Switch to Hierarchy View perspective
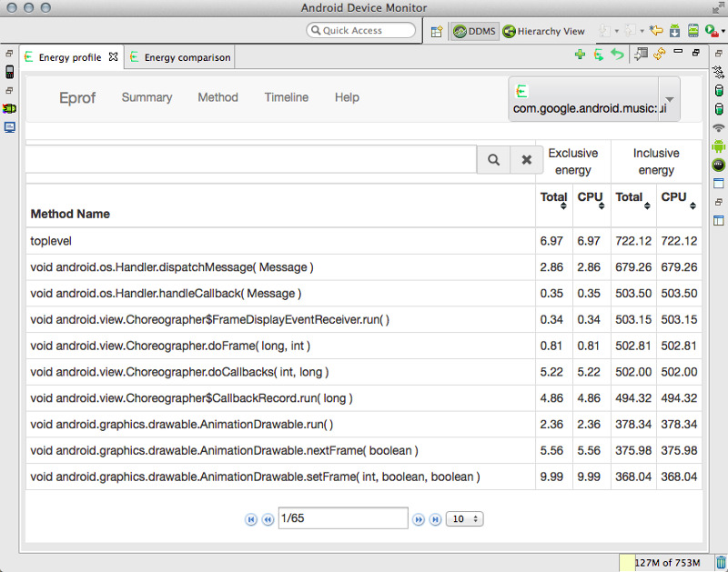 point(544,31)
